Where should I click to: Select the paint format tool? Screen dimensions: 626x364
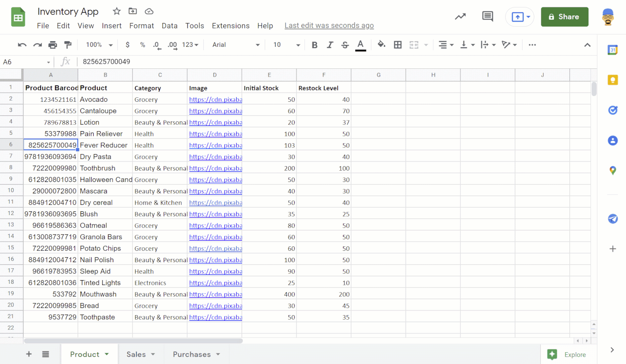tap(68, 45)
